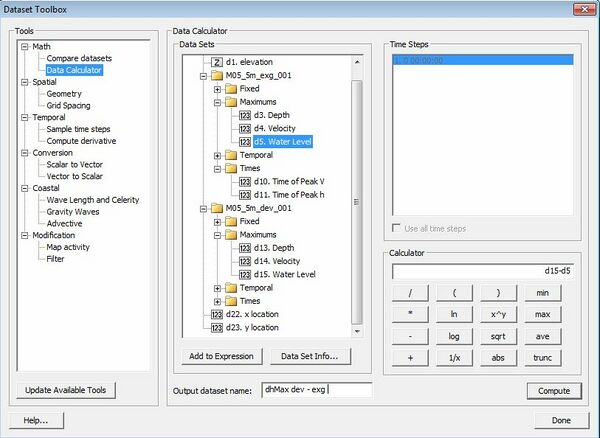Expand the Fixed folder under M05_5m_exg_001
The image size is (600, 438).
pos(218,89)
